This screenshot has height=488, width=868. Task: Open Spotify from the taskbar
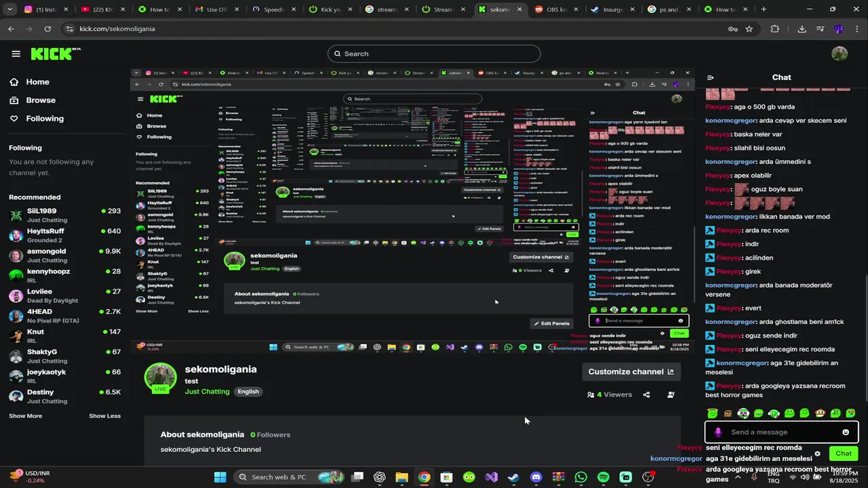[603, 477]
